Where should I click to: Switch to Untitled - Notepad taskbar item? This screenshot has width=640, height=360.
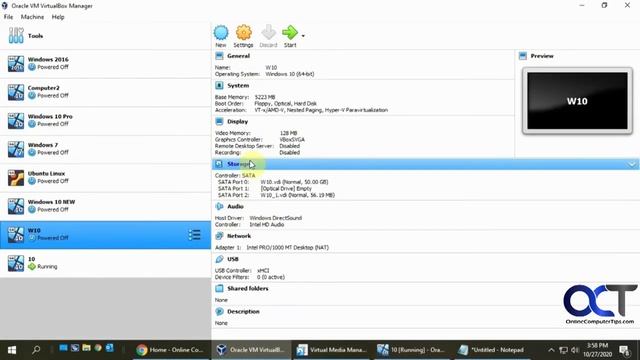[492, 350]
